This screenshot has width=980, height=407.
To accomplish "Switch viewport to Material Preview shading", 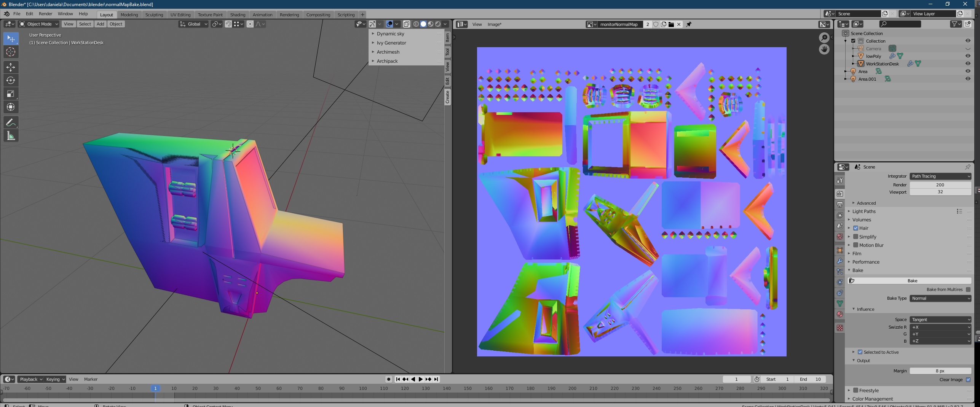I will click(431, 24).
